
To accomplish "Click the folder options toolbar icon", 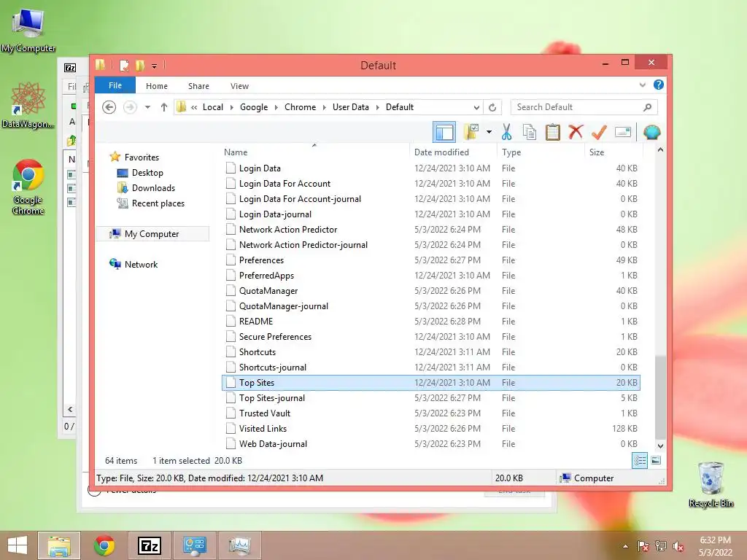I will [x=471, y=132].
